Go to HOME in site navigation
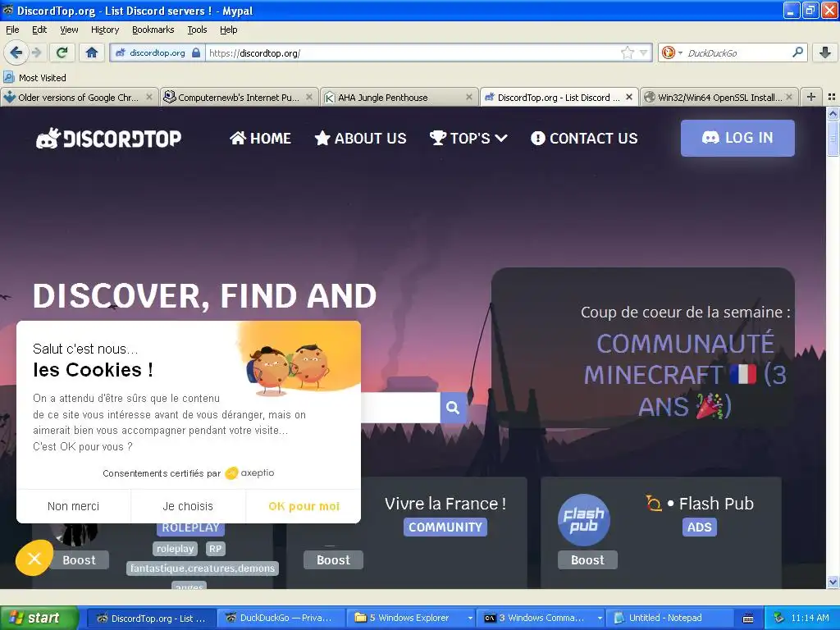Image resolution: width=840 pixels, height=630 pixels. (260, 138)
